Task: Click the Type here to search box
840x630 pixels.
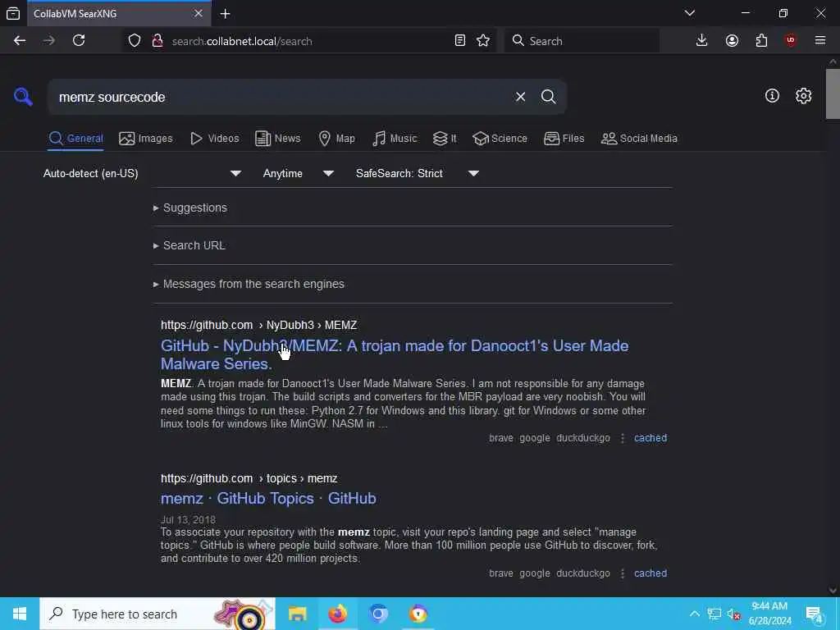Action: 157,614
